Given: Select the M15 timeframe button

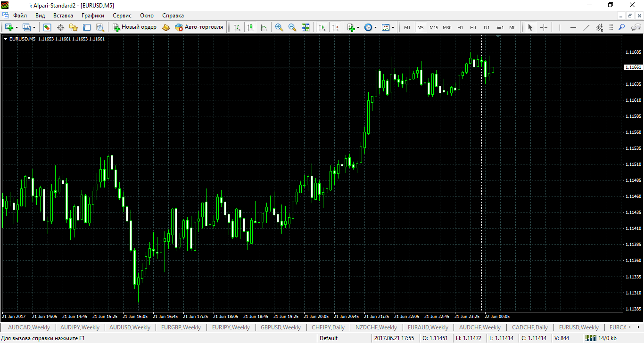Looking at the screenshot, I should tap(434, 27).
